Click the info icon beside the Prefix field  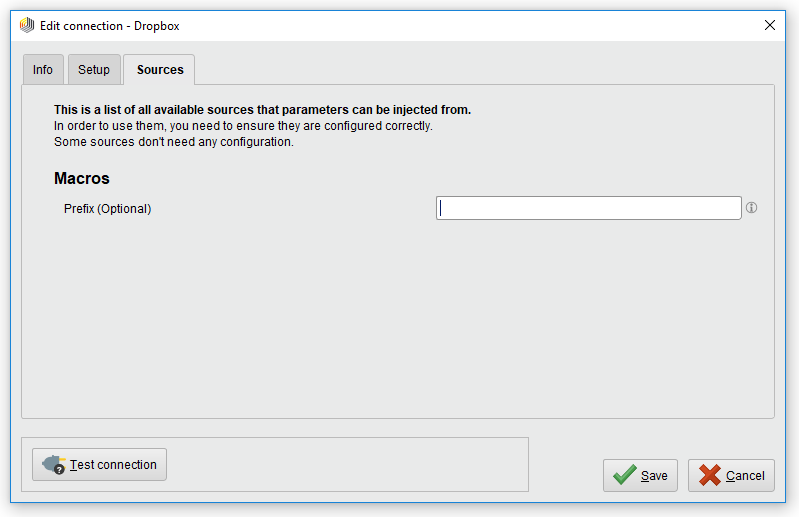click(x=751, y=208)
